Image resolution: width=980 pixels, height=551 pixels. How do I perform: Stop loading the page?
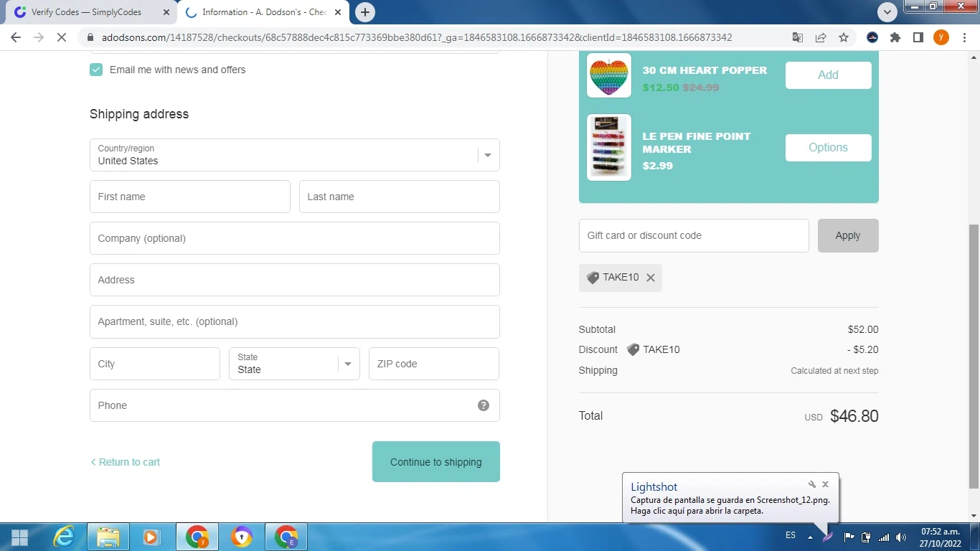coord(62,37)
